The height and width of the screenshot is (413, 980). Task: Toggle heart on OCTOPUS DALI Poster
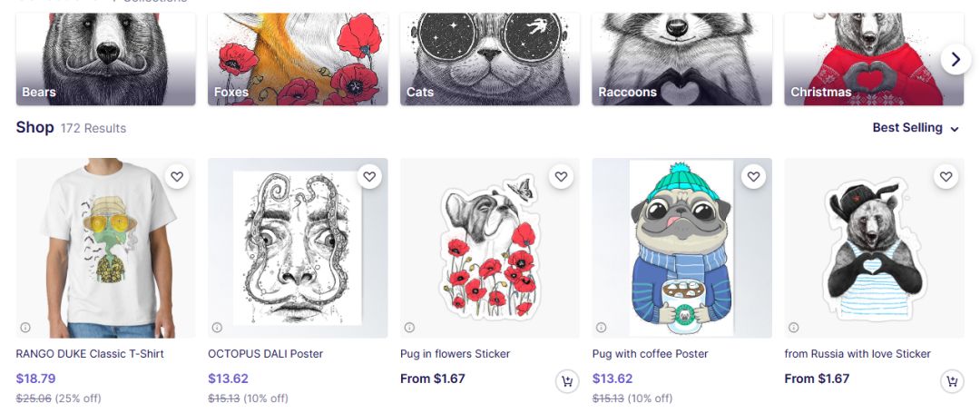point(369,177)
